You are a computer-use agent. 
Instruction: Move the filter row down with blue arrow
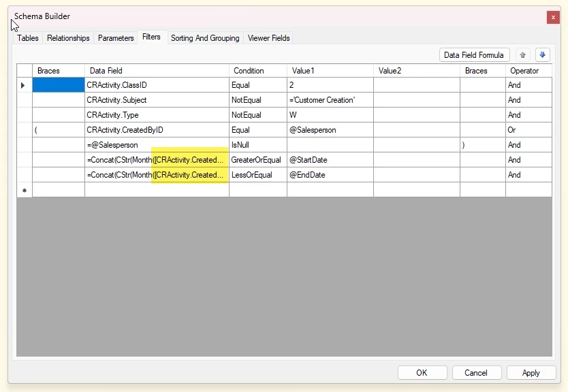pos(542,55)
